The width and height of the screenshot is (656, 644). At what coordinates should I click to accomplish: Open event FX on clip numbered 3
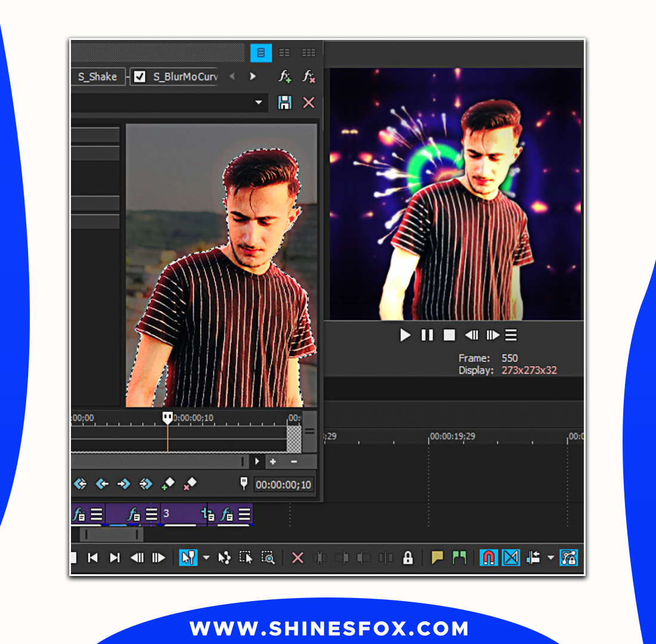tap(227, 514)
